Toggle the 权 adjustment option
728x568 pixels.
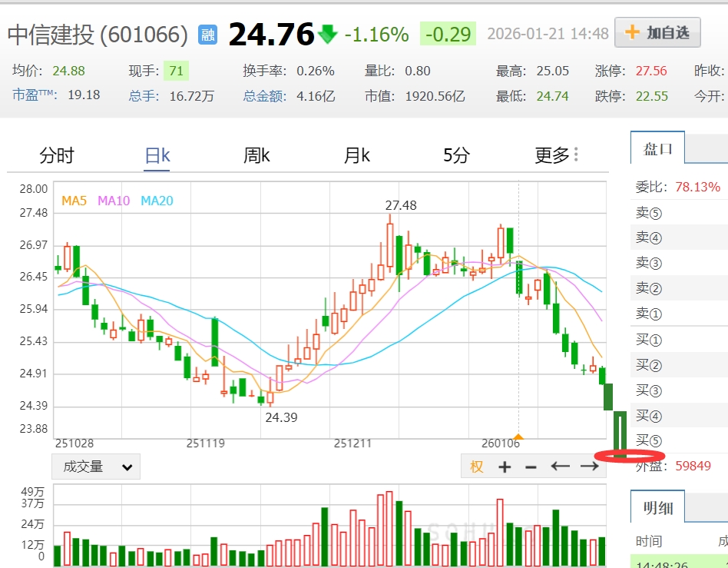476,467
